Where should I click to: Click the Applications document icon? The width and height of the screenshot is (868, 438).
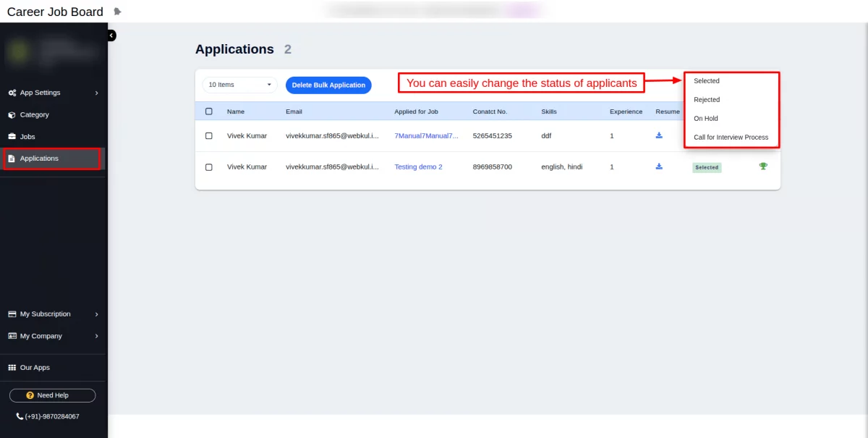click(x=12, y=159)
